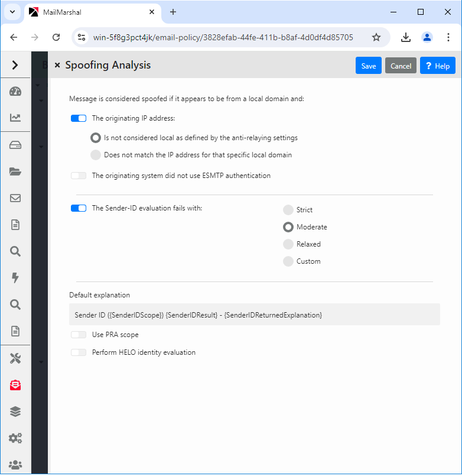Switch to the MailMarshal browser tab
The width and height of the screenshot is (462, 476).
pos(89,12)
